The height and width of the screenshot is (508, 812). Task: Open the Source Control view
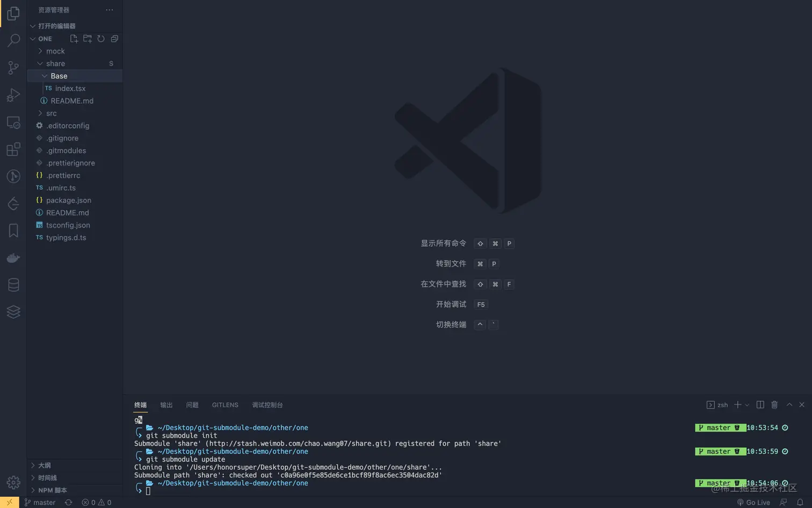coord(13,68)
